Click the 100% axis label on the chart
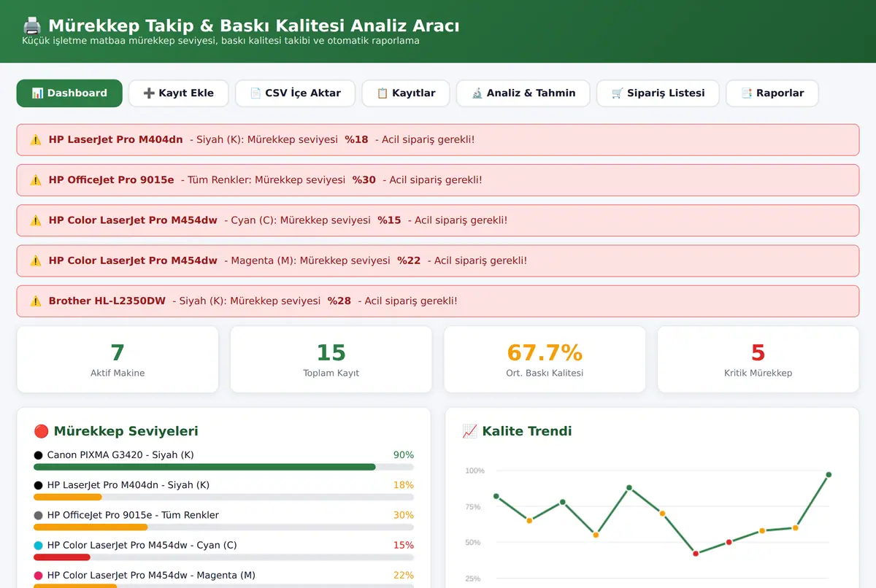 474,471
